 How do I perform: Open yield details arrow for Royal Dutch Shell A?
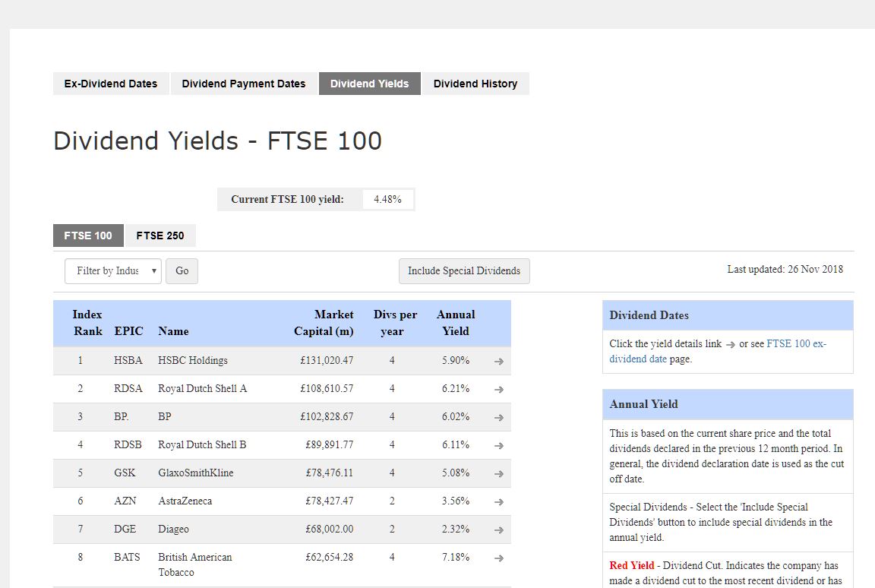[499, 390]
